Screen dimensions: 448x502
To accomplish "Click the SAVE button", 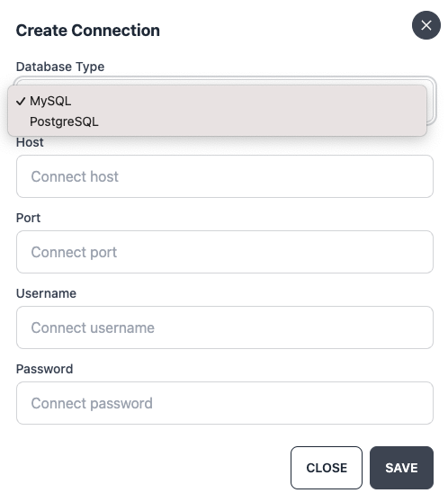I will [401, 468].
